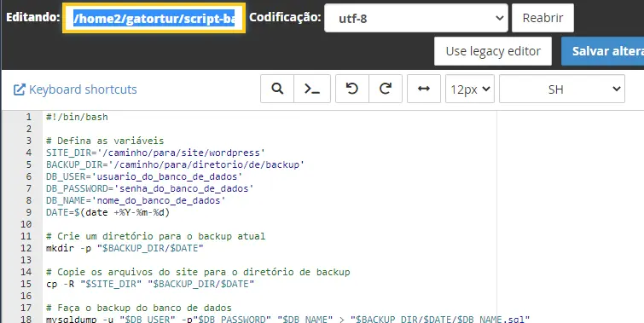This screenshot has height=323, width=644.
Task: Click the cp -R command line
Action: coord(150,284)
